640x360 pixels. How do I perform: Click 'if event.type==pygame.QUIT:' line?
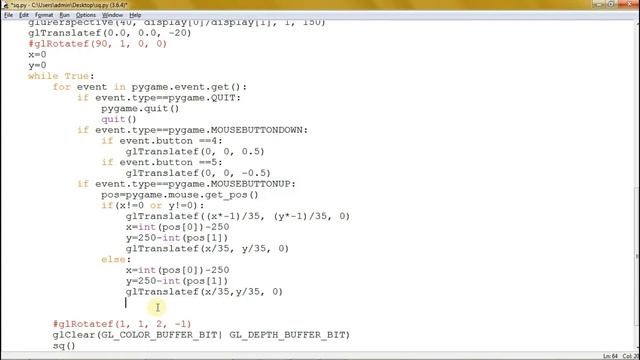click(159, 98)
